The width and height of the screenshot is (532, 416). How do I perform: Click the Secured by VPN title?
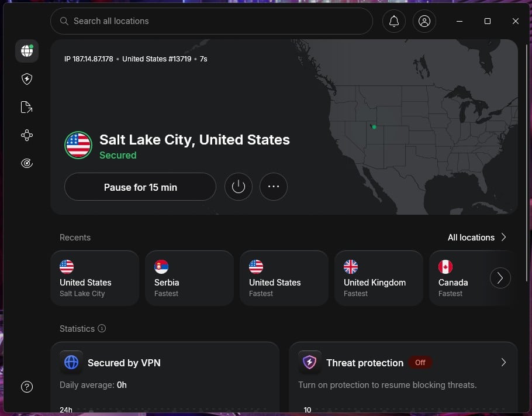pyautogui.click(x=124, y=363)
